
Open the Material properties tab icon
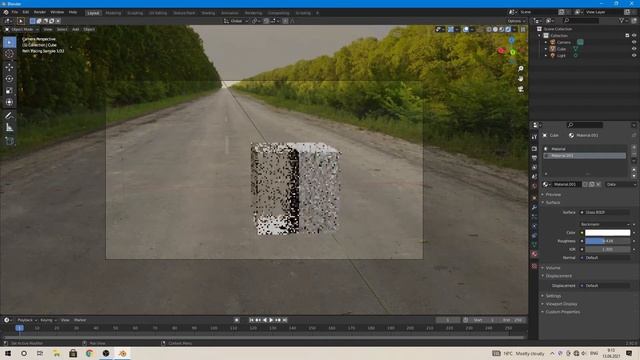point(534,254)
